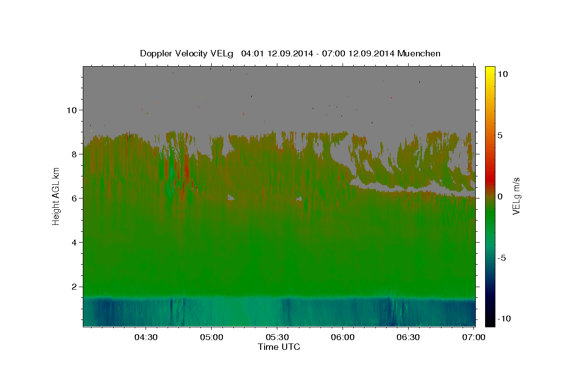Click the colorbar label '-5'
This screenshot has width=588, height=392.
[x=502, y=258]
